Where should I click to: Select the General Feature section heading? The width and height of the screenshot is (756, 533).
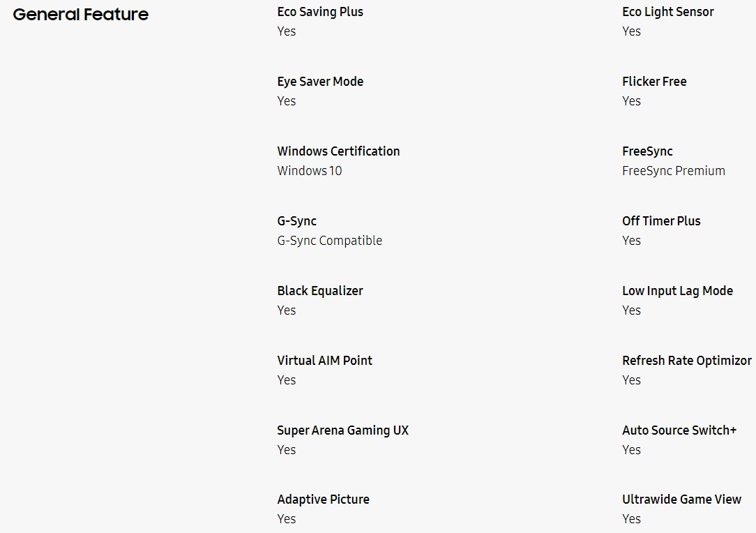pos(80,15)
